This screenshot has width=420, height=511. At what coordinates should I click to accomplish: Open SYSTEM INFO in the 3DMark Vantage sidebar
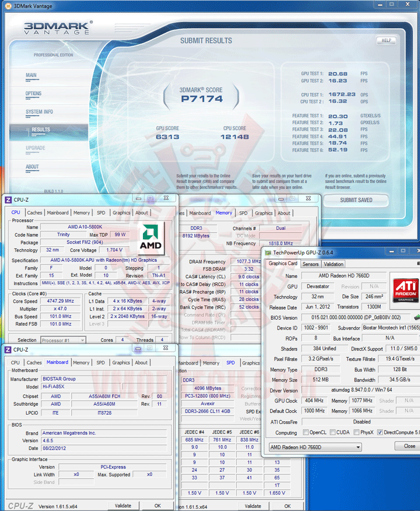(x=39, y=112)
